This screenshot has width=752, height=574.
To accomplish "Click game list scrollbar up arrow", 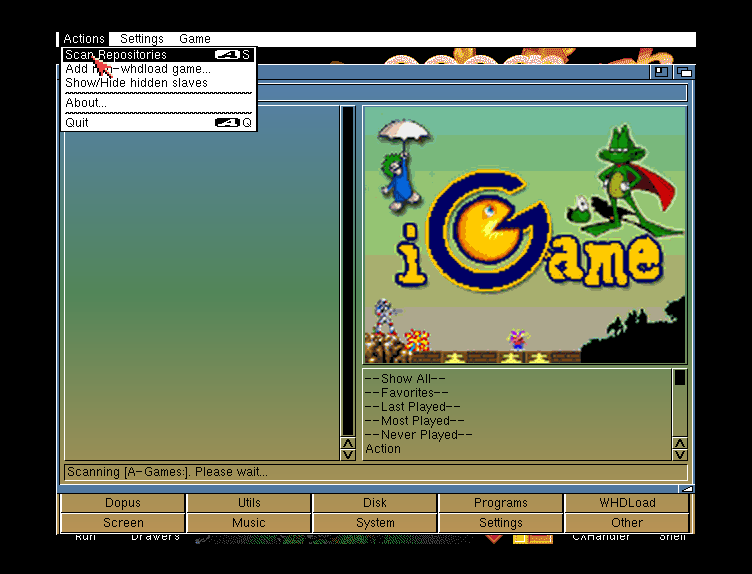I will click(348, 443).
